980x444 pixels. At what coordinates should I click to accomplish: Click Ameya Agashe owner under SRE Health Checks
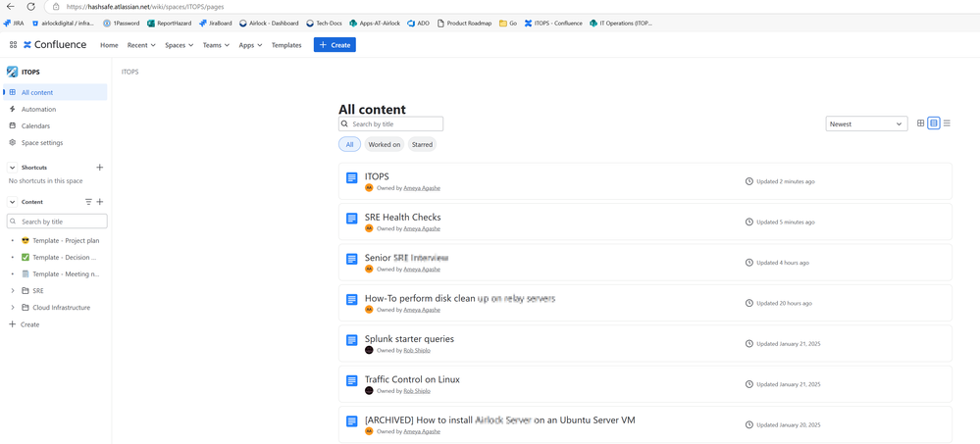point(422,228)
